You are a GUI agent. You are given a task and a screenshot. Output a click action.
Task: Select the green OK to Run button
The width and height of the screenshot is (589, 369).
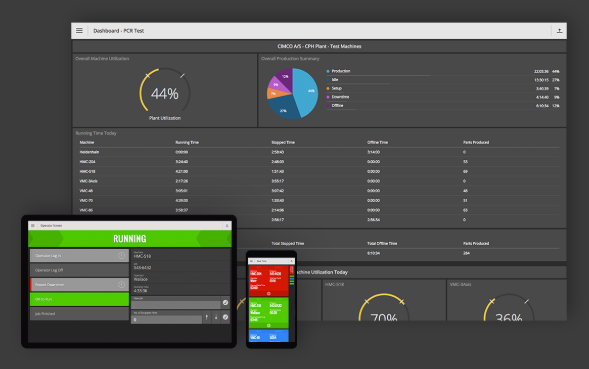coord(79,299)
